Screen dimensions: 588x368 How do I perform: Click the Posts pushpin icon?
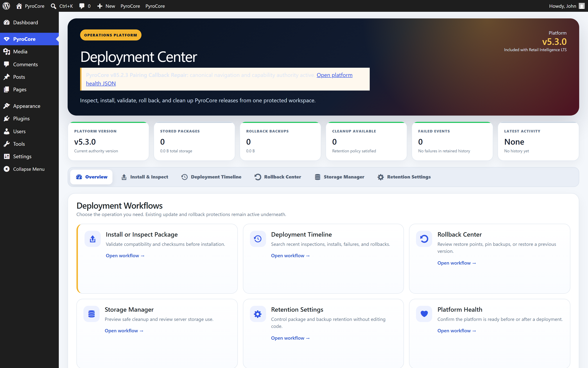(7, 77)
